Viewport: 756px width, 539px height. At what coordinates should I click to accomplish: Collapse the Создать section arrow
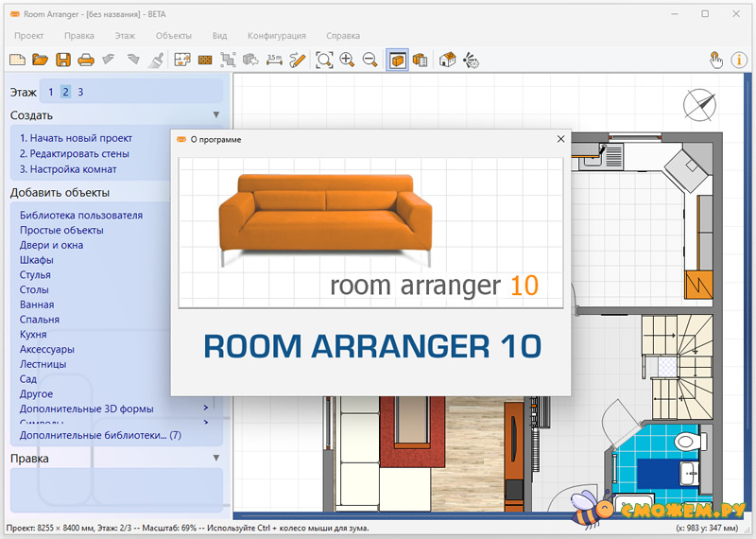click(216, 114)
